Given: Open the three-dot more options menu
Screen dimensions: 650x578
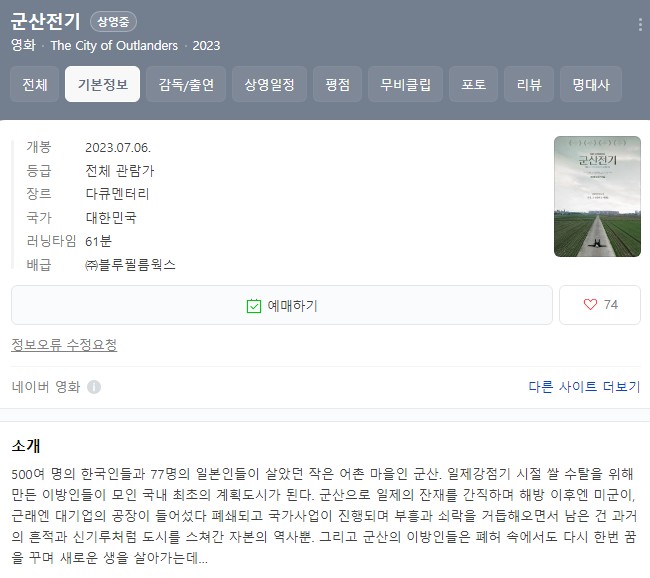Looking at the screenshot, I should point(640,24).
